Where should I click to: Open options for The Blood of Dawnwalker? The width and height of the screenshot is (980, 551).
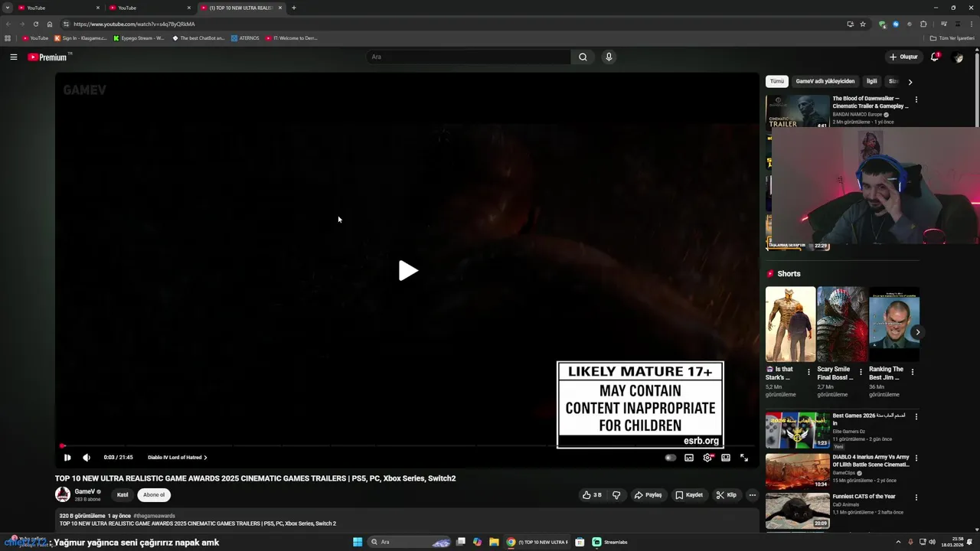916,99
